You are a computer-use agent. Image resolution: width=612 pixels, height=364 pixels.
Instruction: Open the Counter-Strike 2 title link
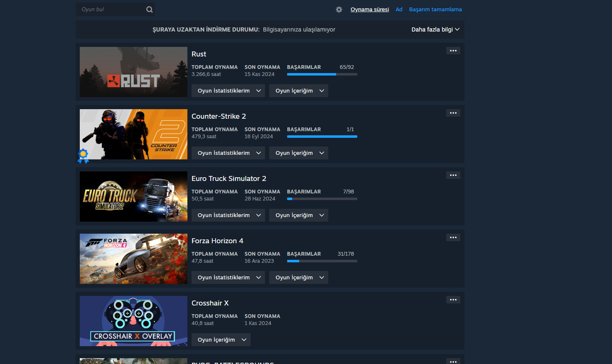[219, 116]
